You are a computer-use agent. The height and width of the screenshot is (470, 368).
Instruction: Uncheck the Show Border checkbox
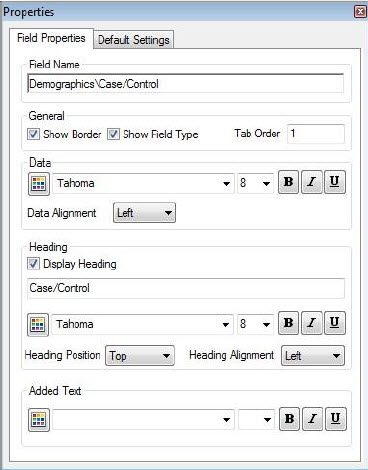(x=33, y=134)
